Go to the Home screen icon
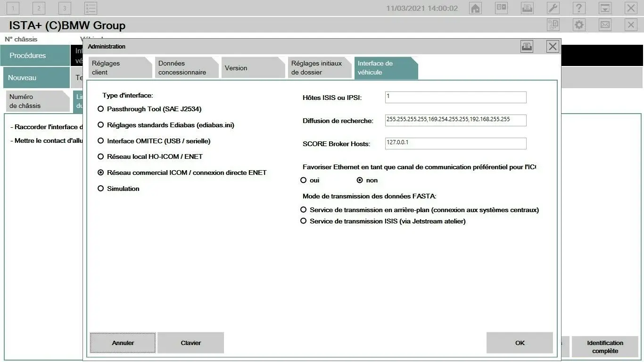644x362 pixels. 475,8
